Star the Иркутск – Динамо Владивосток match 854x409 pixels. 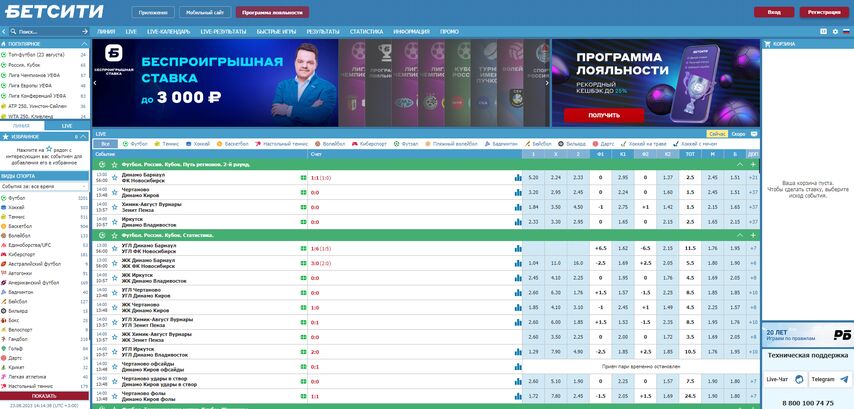[x=114, y=222]
